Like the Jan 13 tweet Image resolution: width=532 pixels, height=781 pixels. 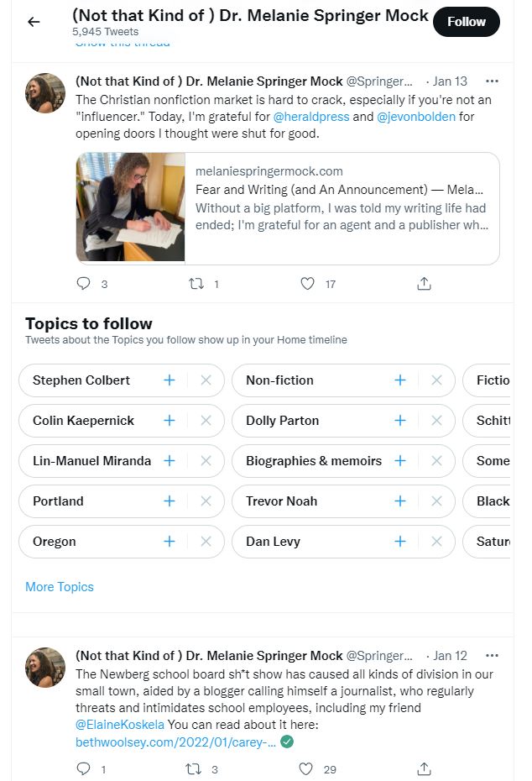[308, 283]
